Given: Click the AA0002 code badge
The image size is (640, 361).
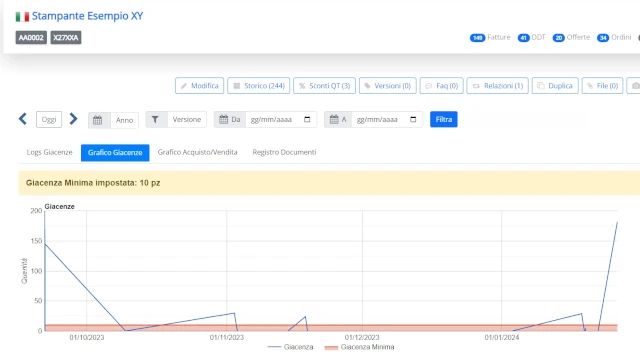Looking at the screenshot, I should [x=31, y=38].
